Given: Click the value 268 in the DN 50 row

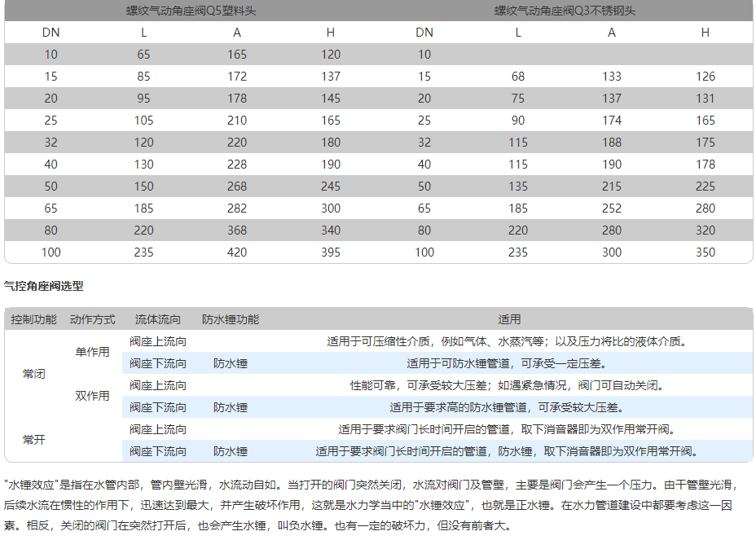Looking at the screenshot, I should coord(236,187).
